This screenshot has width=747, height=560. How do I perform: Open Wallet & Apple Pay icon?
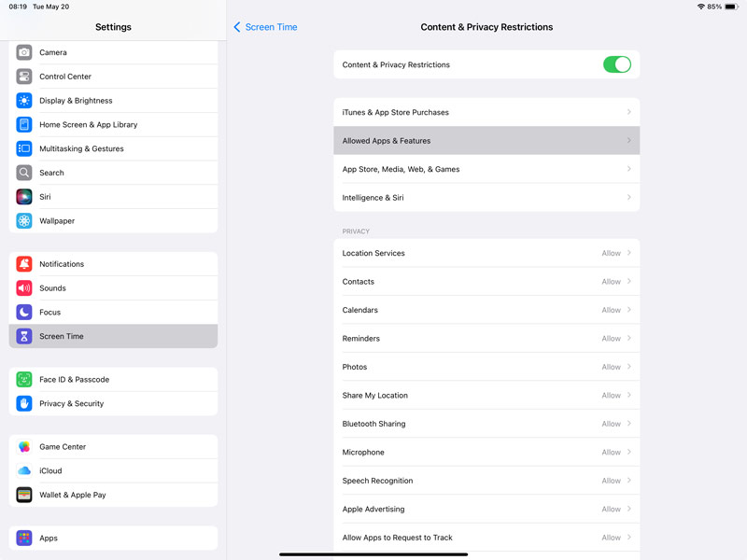coord(24,495)
